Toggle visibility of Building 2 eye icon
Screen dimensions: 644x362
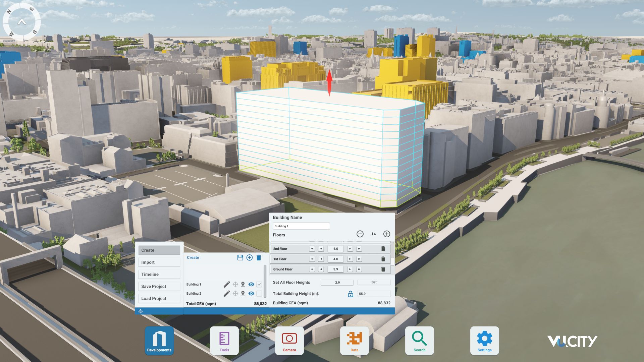click(251, 293)
